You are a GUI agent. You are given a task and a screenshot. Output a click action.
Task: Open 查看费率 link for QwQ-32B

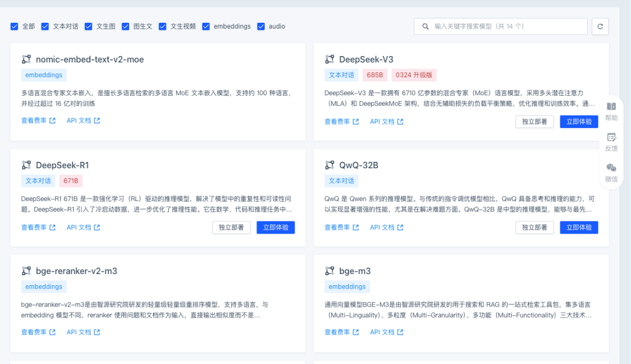[342, 227]
